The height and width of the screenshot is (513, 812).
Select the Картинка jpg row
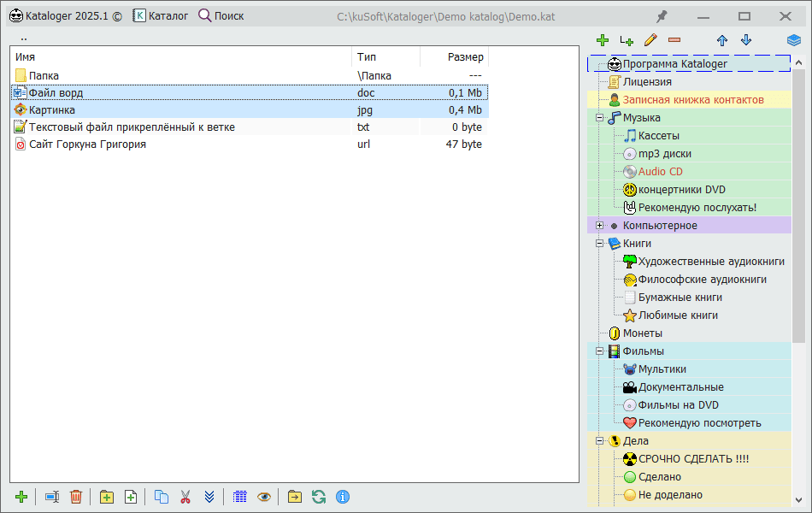point(250,109)
